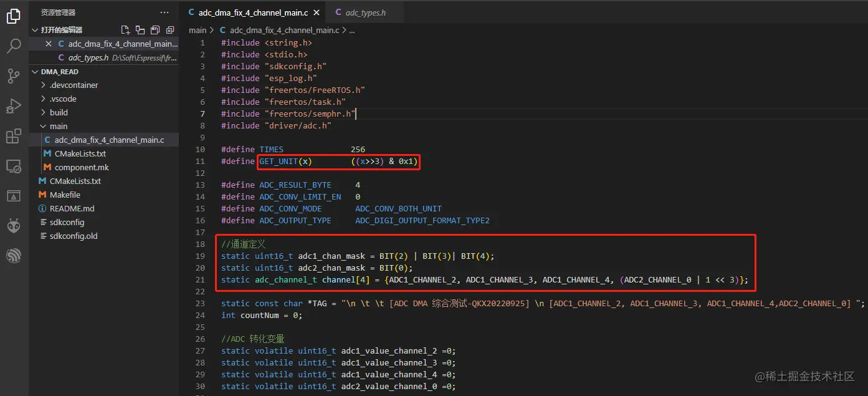Image resolution: width=868 pixels, height=396 pixels.
Task: Open the sdkconfig.old file
Action: (x=74, y=236)
